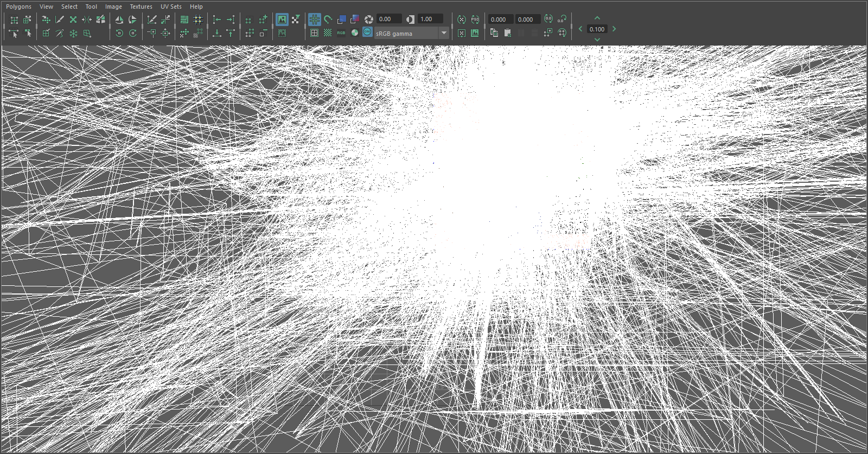Nudge UVs up with the up chevron
The height and width of the screenshot is (454, 868).
(597, 18)
